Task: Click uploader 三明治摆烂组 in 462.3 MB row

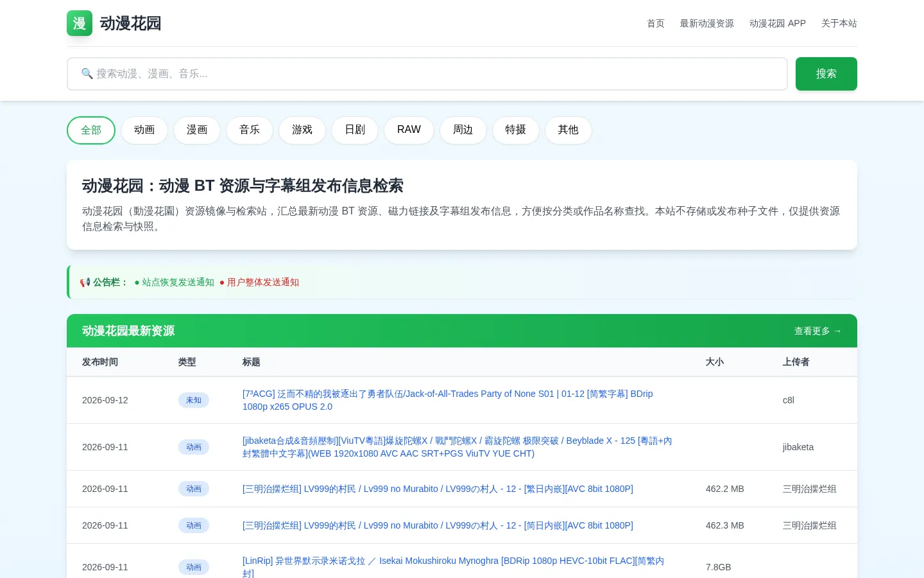Action: point(810,525)
